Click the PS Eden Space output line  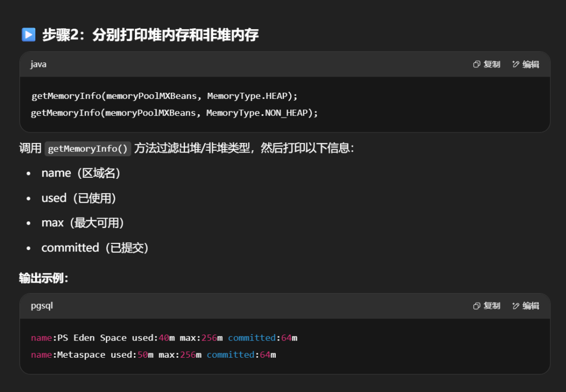[x=164, y=338]
